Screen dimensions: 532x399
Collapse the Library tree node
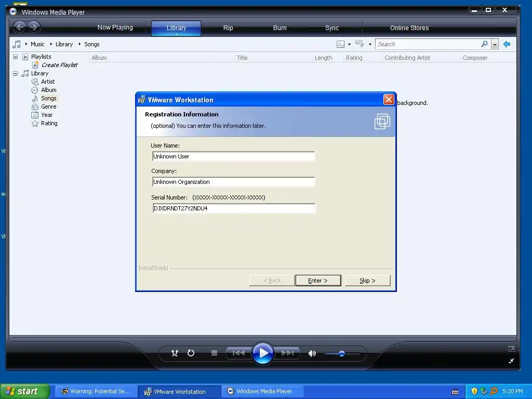point(15,73)
